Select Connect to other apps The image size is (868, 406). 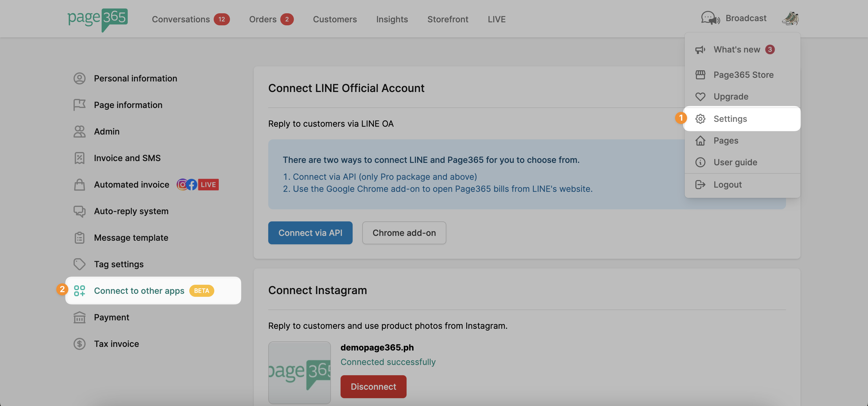pos(153,291)
